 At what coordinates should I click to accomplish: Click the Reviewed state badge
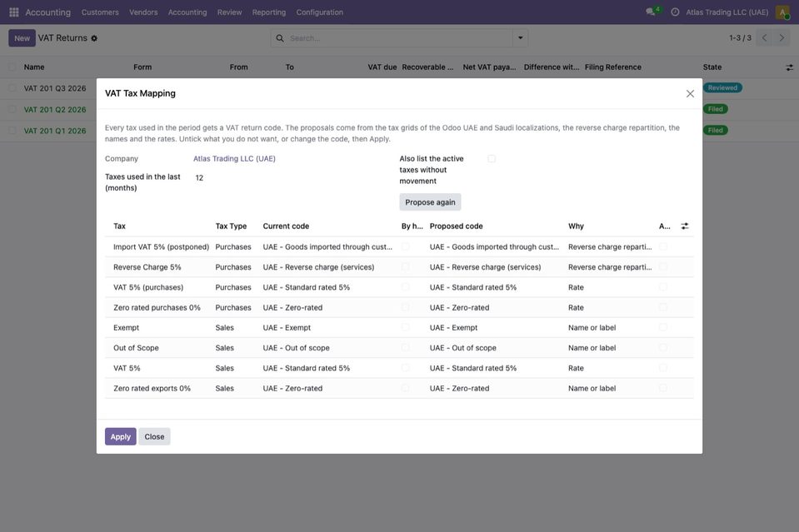[x=722, y=88]
